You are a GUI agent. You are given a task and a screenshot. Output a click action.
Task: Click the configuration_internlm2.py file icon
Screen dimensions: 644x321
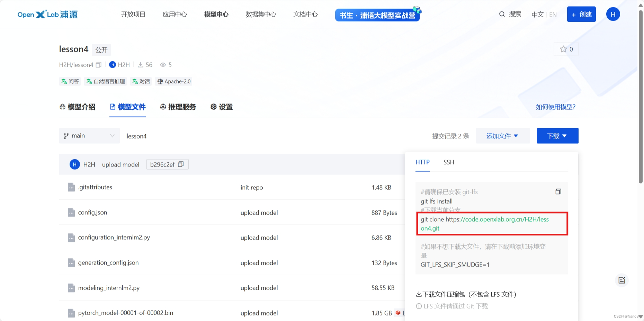click(71, 237)
